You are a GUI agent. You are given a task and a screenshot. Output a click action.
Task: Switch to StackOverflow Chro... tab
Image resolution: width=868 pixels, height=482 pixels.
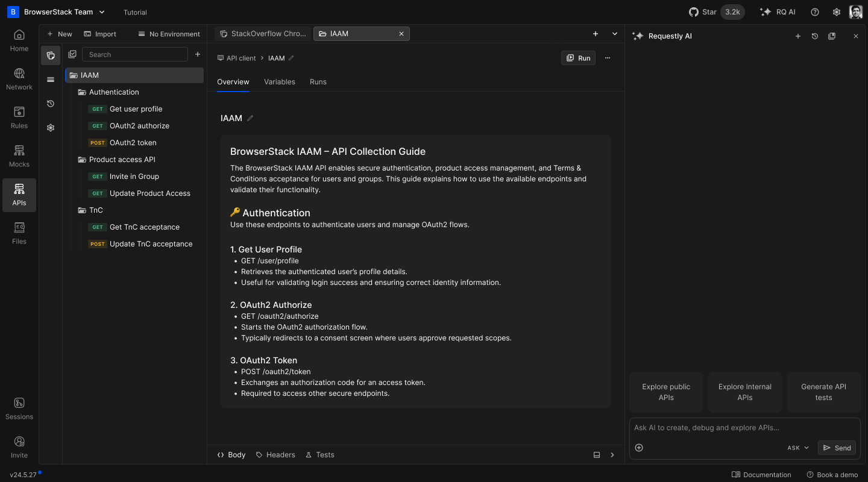point(263,34)
